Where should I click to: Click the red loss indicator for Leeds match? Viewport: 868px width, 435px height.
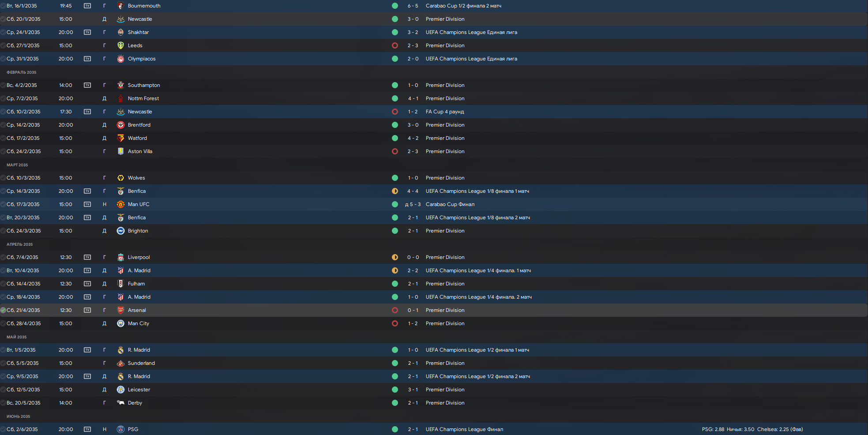(x=395, y=45)
